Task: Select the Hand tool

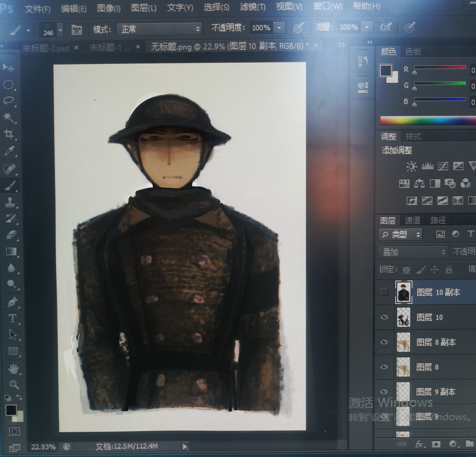Action: coord(13,369)
